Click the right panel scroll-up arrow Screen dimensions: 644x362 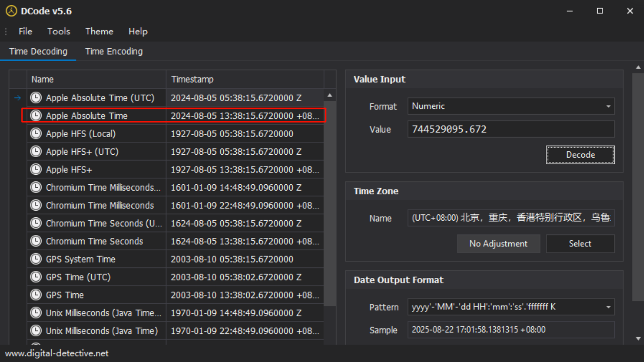(638, 67)
